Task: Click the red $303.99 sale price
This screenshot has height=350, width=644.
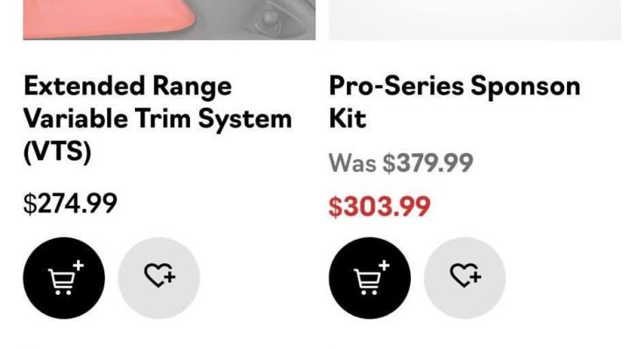Action: tap(379, 206)
